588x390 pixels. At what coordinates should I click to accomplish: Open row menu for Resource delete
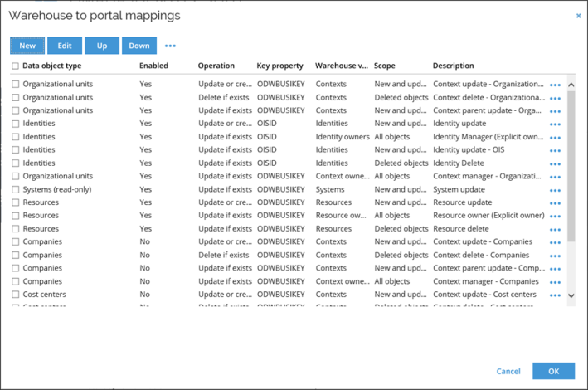tap(555, 230)
